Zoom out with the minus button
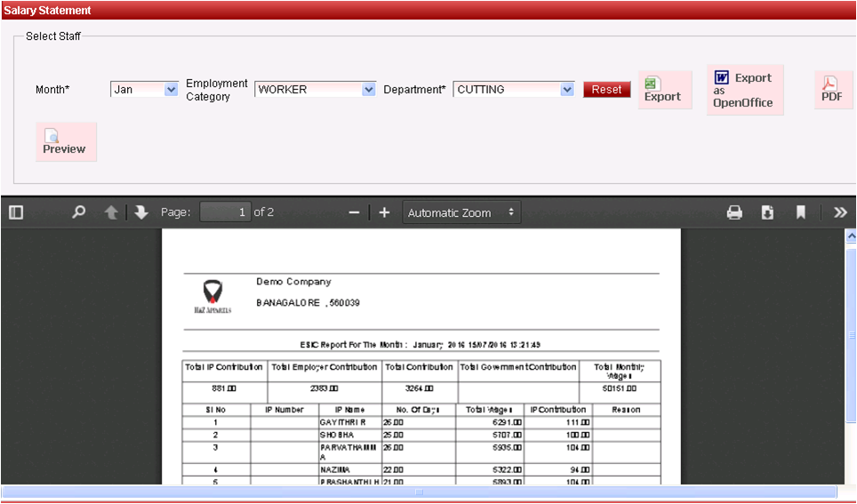 354,212
